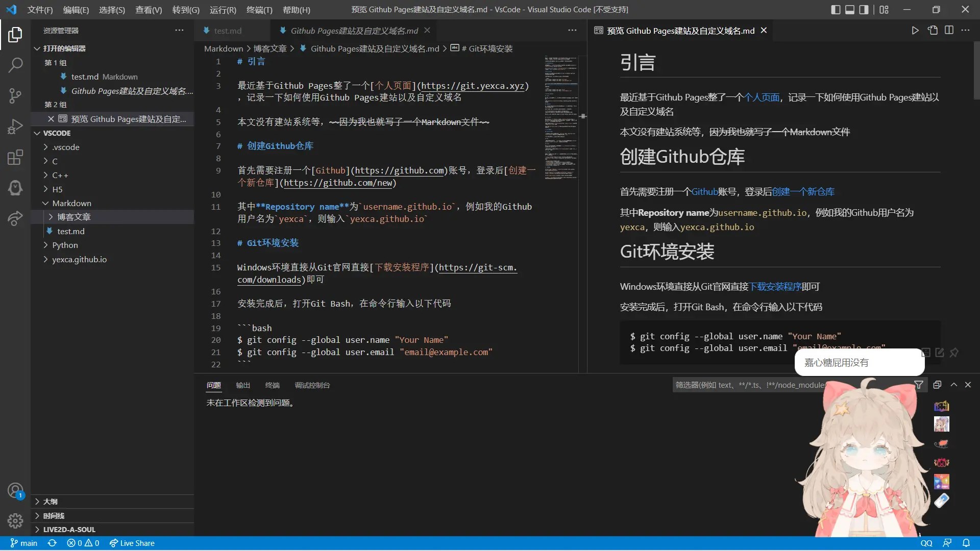Expand the 时间线 timeline section

coord(112,516)
